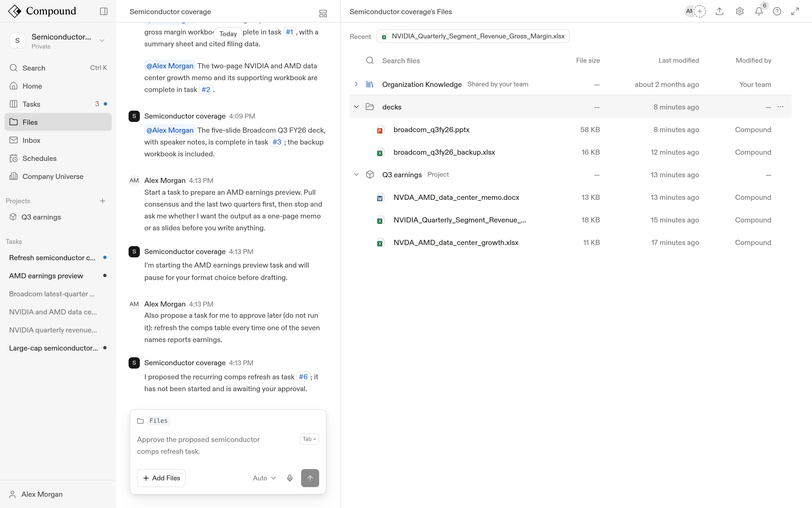Image resolution: width=812 pixels, height=508 pixels.
Task: Click the Add Files button
Action: coord(161,478)
